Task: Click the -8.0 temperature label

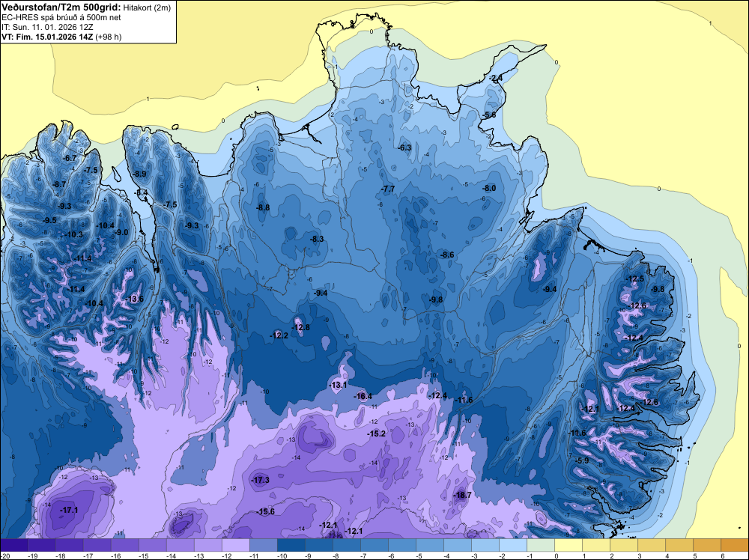Action: 488,188
